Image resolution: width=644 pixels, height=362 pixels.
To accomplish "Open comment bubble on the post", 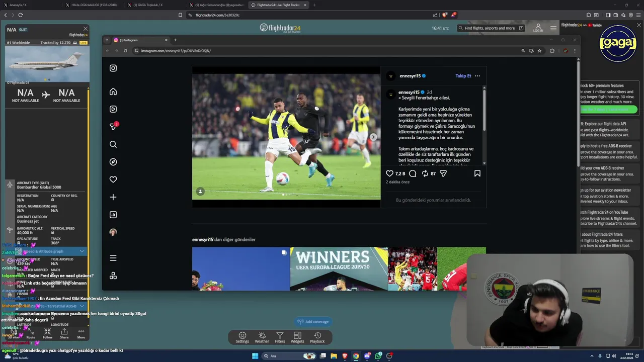I will (413, 173).
